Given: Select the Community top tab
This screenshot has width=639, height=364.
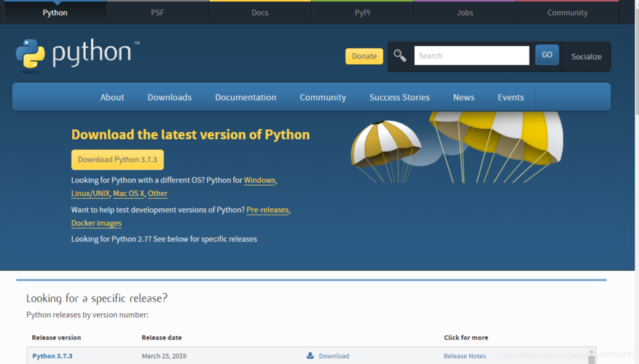Looking at the screenshot, I should point(568,12).
